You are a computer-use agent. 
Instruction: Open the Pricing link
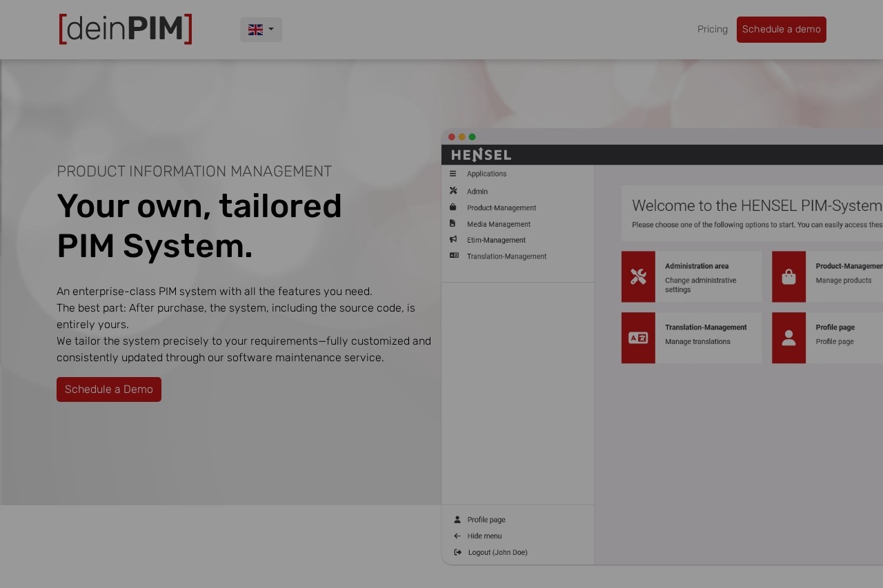(x=712, y=29)
